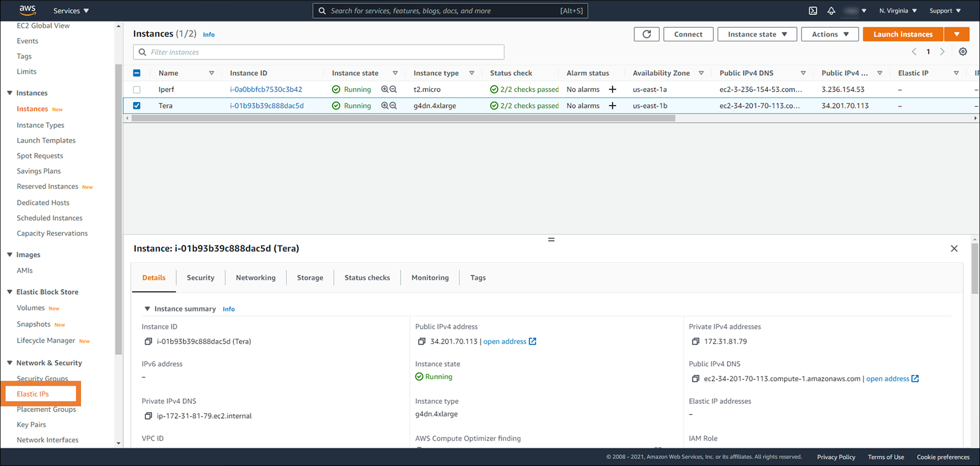Copy the Public IPv4 DNS name

pos(695,379)
